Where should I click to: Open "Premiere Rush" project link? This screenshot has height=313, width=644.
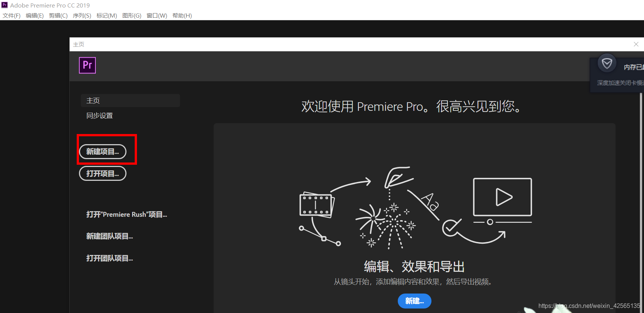[126, 215]
